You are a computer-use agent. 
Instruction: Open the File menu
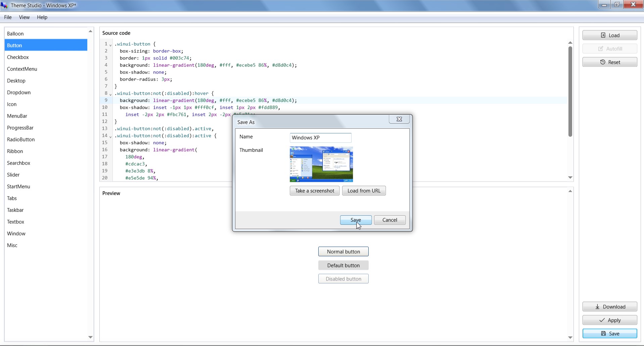point(8,17)
